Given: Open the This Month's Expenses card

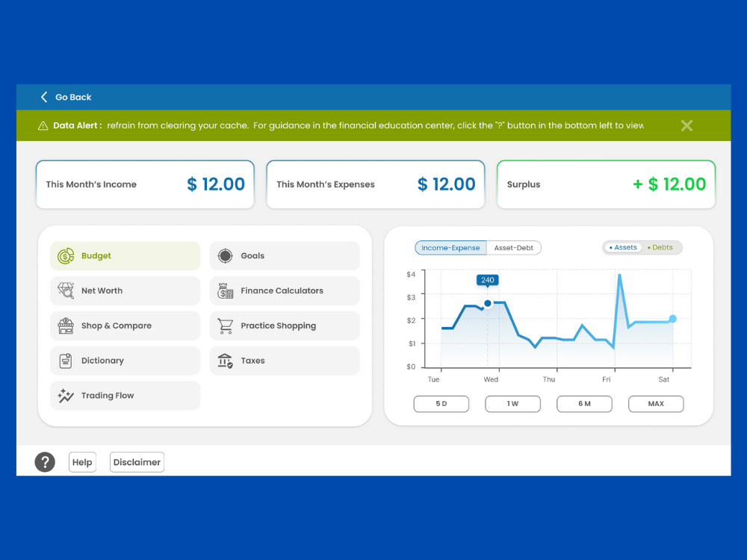Looking at the screenshot, I should (x=376, y=184).
